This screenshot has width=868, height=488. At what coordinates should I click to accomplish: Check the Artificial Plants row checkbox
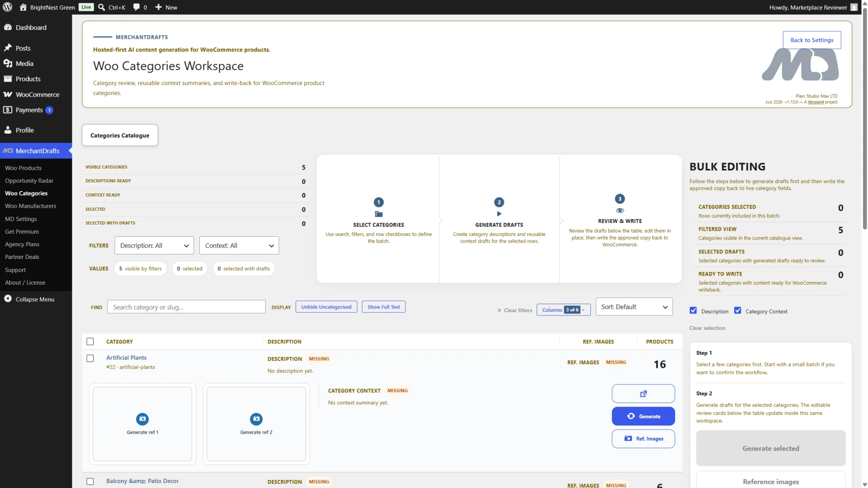(90, 358)
